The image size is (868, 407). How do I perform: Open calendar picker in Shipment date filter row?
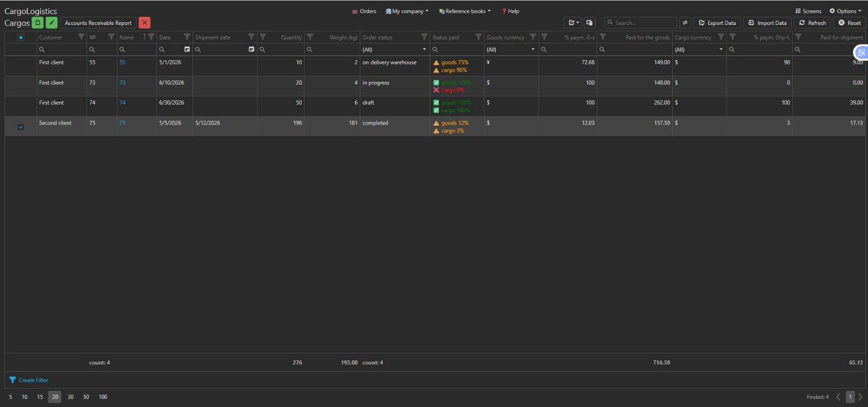click(251, 49)
